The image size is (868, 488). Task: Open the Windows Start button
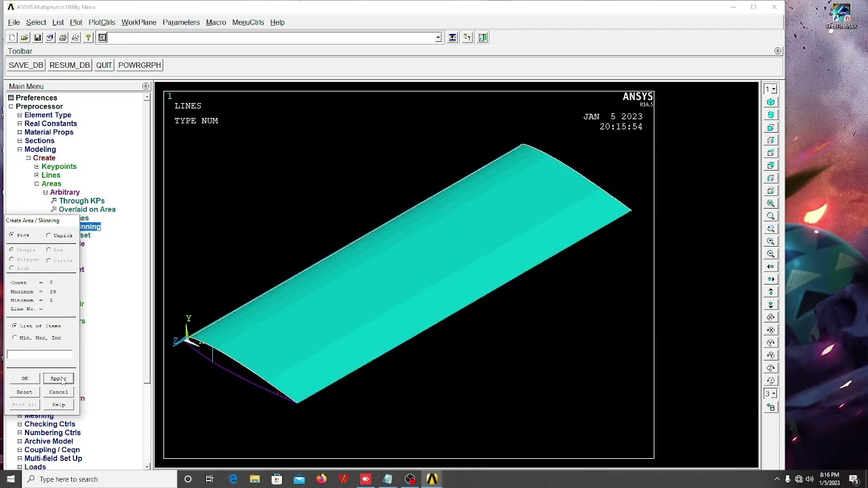click(10, 479)
